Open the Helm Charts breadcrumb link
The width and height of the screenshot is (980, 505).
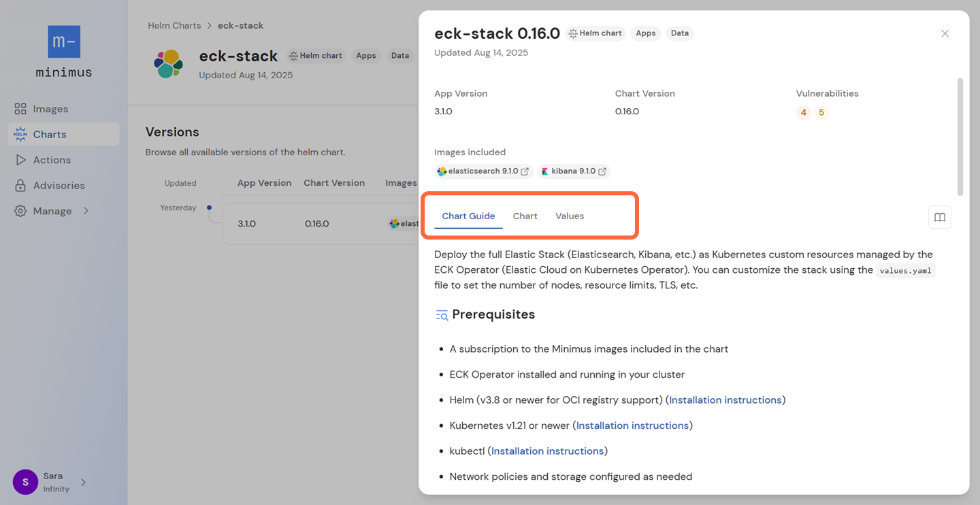point(174,25)
